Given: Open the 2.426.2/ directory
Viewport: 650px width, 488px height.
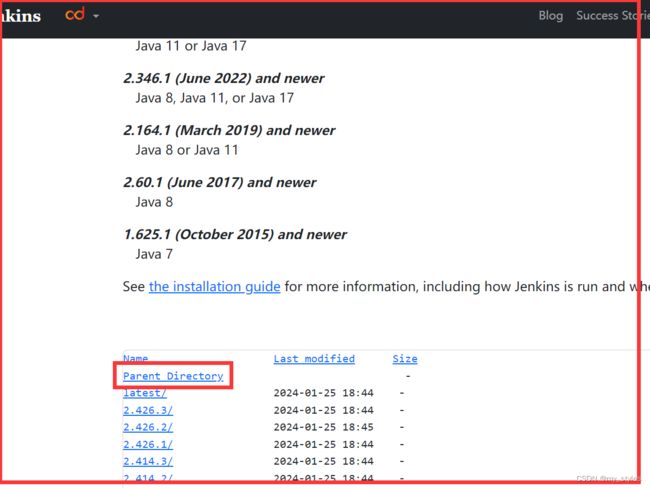Looking at the screenshot, I should (148, 427).
